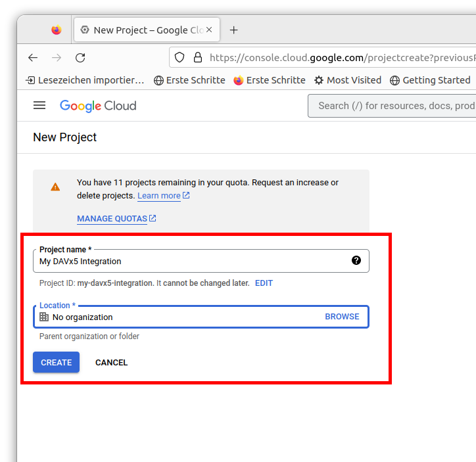The height and width of the screenshot is (462, 476).
Task: Open the Most Visited bookmarks folder
Action: [348, 80]
